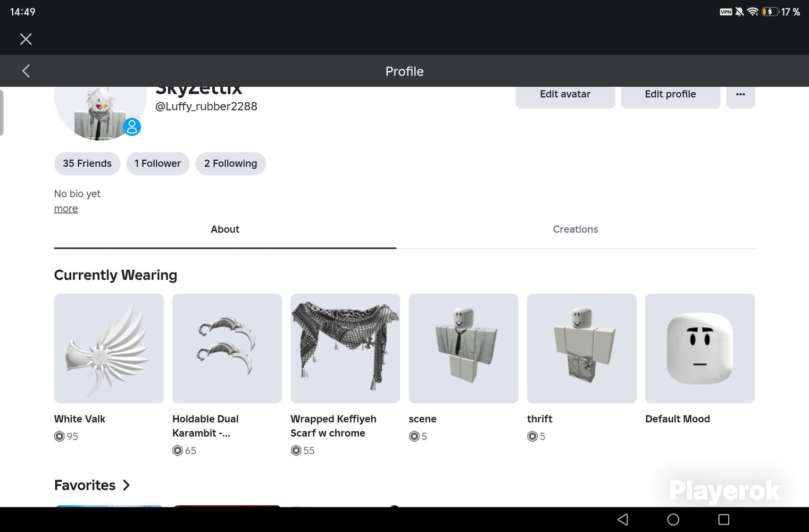Tap the 14:49 clock in status bar
Image resolution: width=809 pixels, height=532 pixels.
[23, 12]
